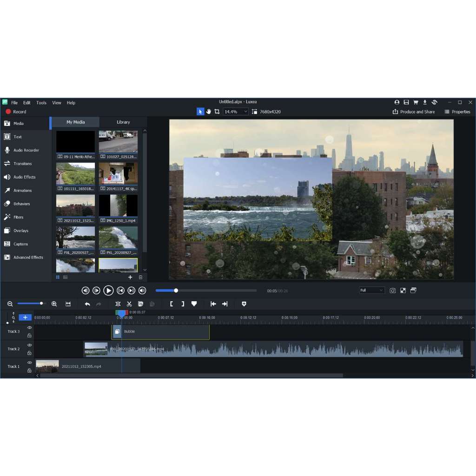The width and height of the screenshot is (476, 476).
Task: Zoom in on the timeline
Action: pyautogui.click(x=54, y=304)
